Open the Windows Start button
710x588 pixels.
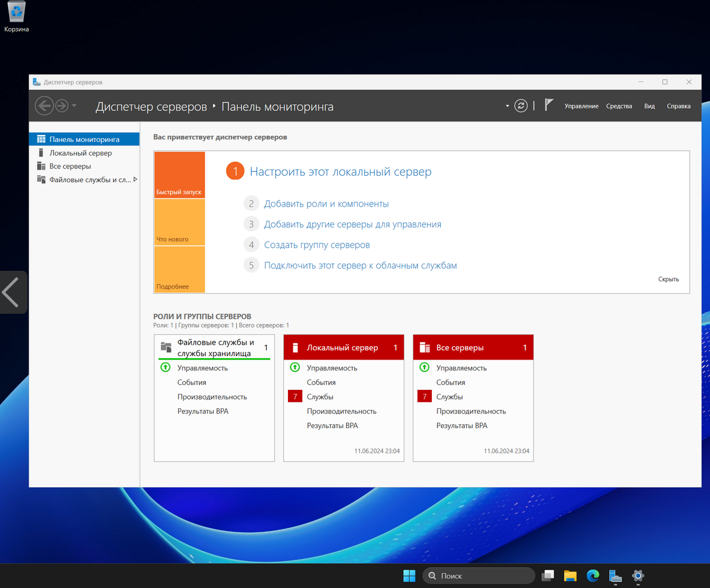(409, 575)
